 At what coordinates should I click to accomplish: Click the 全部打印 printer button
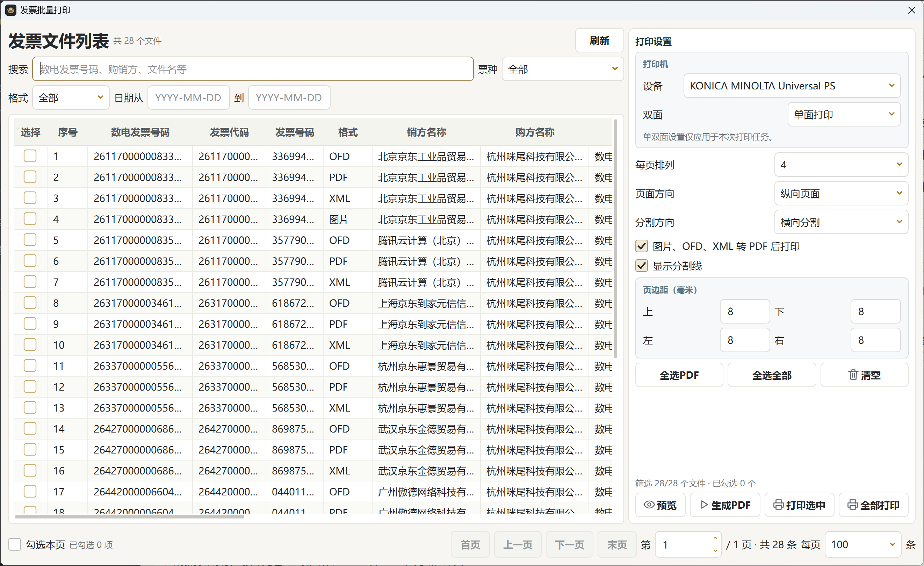coord(873,505)
